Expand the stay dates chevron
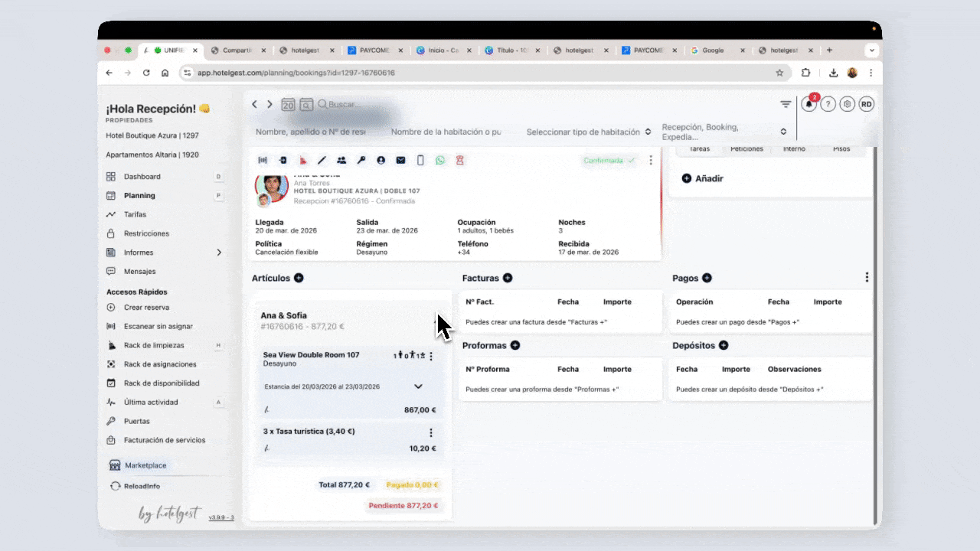 (x=418, y=386)
